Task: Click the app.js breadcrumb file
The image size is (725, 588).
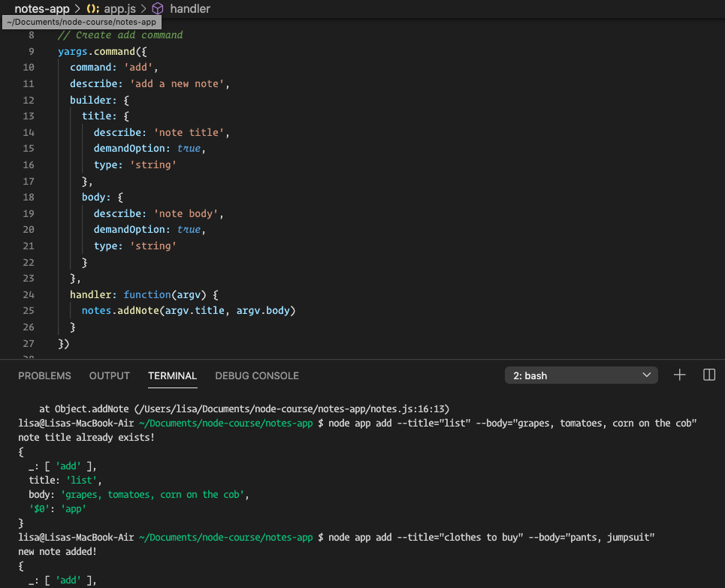Action: tap(119, 9)
